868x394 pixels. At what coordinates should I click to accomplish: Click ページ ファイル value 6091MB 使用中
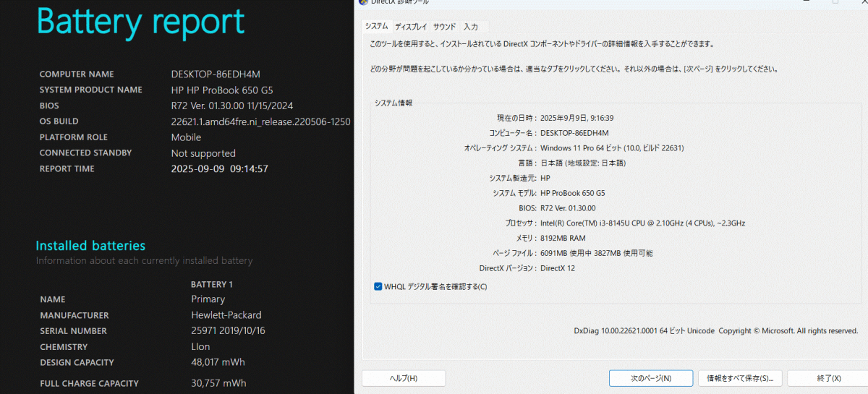click(x=597, y=253)
